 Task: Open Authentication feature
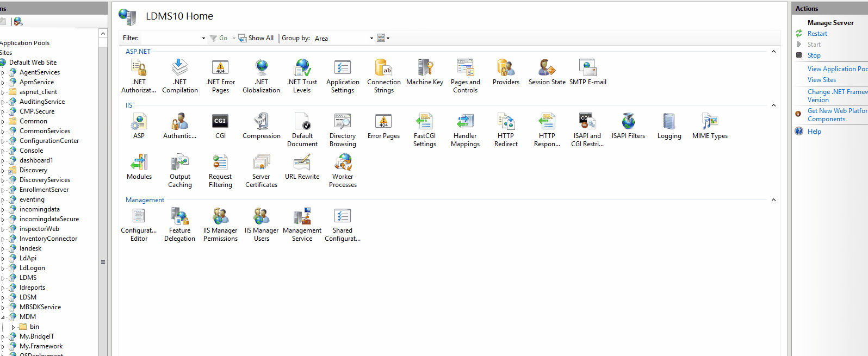[180, 126]
